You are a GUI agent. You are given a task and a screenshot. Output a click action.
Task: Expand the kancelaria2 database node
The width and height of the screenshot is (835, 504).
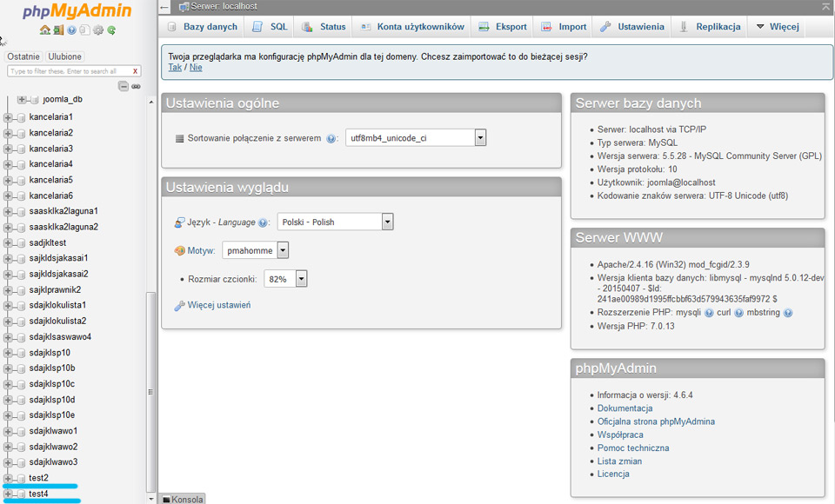8,133
